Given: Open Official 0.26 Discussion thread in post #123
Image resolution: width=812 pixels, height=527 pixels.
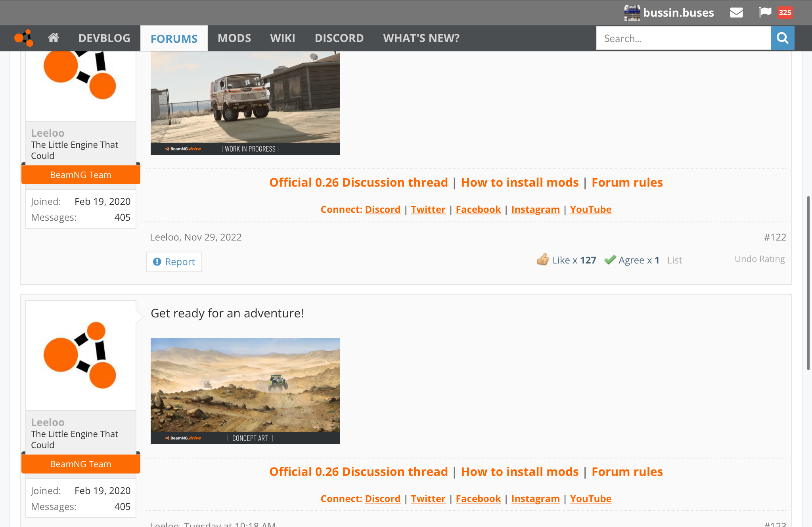Looking at the screenshot, I should (358, 472).
